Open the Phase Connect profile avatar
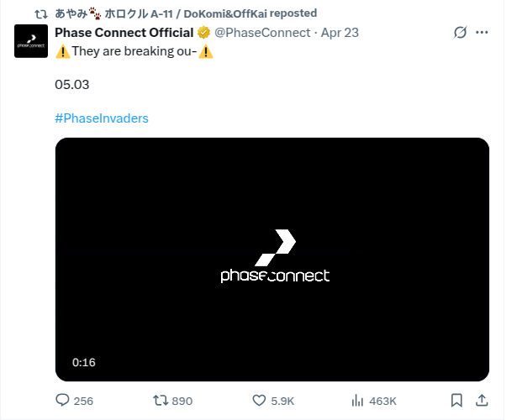The width and height of the screenshot is (506, 420). 31,41
